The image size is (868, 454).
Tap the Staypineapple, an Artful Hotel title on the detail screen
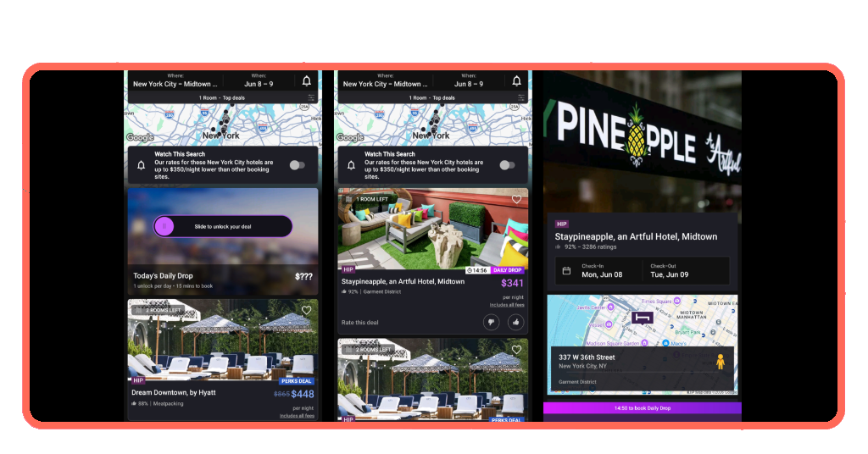[636, 236]
